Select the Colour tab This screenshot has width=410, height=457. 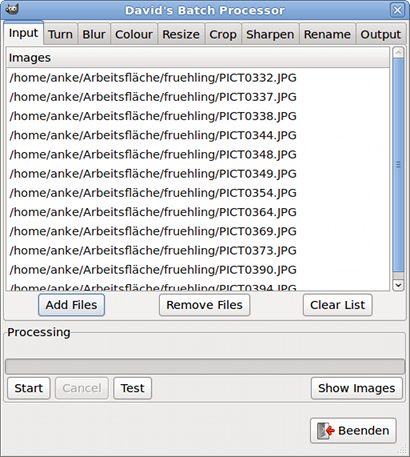click(x=134, y=34)
